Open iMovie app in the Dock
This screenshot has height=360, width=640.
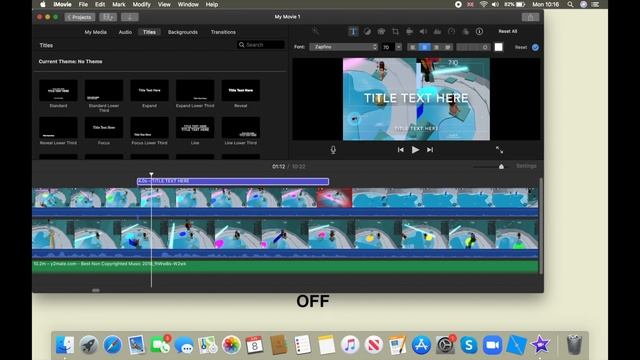click(540, 345)
